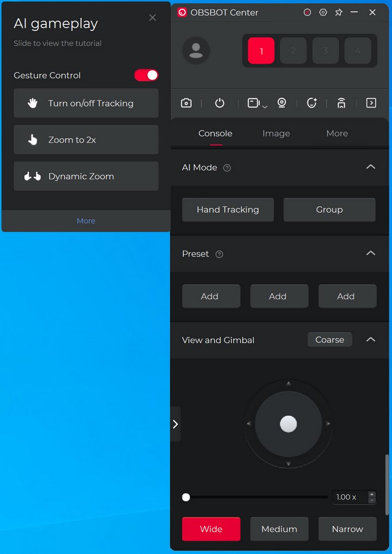This screenshot has width=392, height=554.
Task: Disable the Gesture Control switch
Action: point(146,75)
